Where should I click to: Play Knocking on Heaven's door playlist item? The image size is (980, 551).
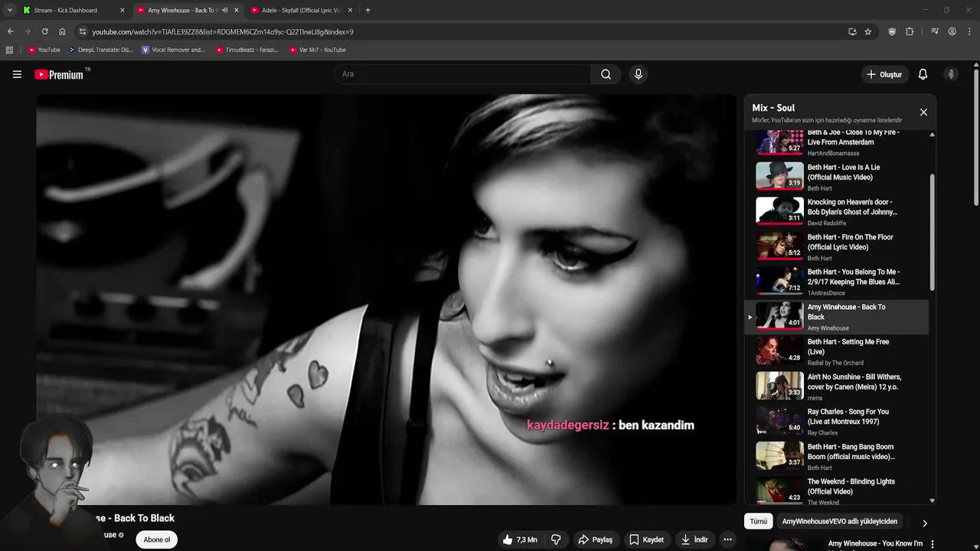[x=836, y=212]
